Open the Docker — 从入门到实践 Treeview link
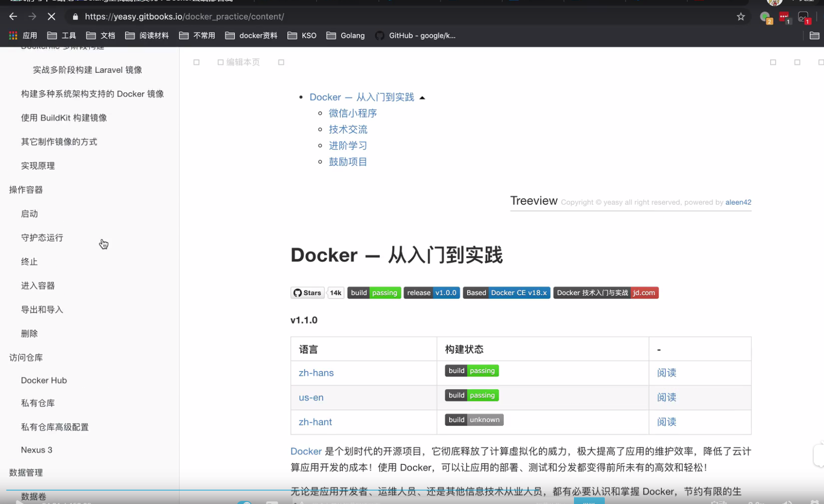The width and height of the screenshot is (824, 504). click(362, 97)
